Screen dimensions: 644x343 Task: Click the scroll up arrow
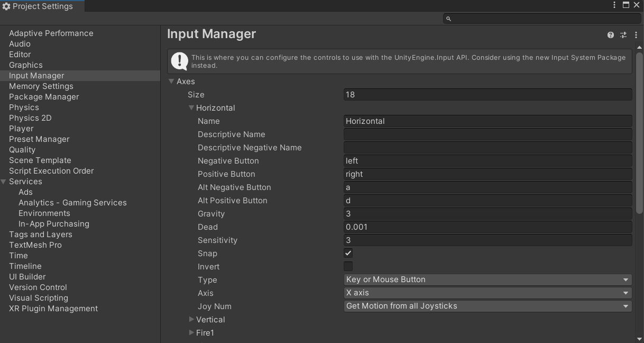point(639,48)
